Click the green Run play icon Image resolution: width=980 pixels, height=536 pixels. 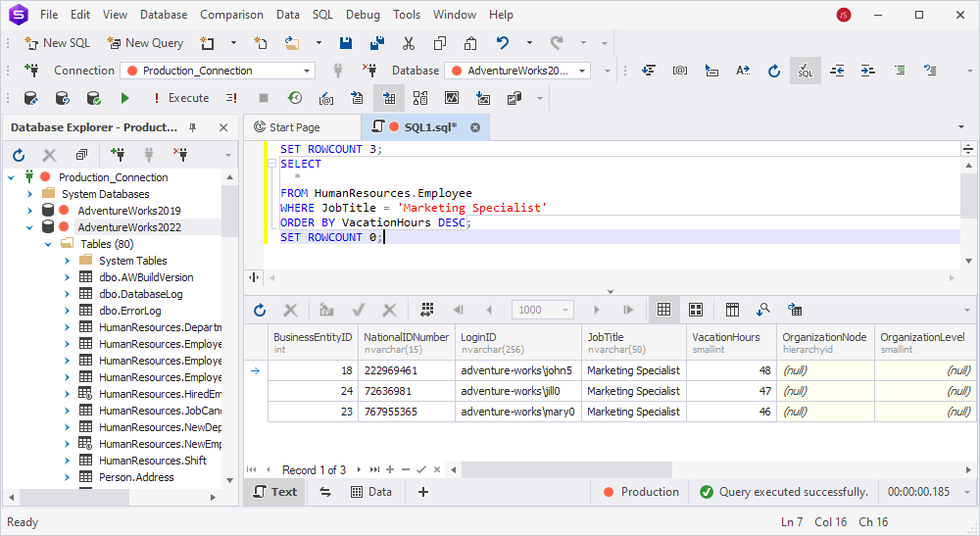tap(125, 98)
